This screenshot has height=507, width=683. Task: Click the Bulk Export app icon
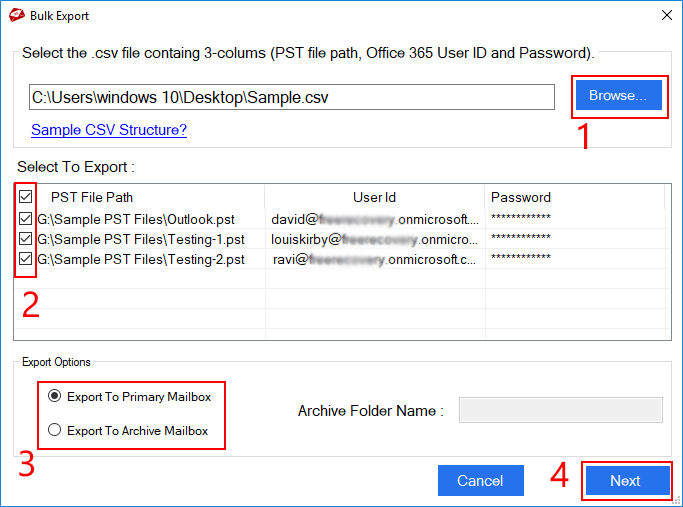pos(17,15)
